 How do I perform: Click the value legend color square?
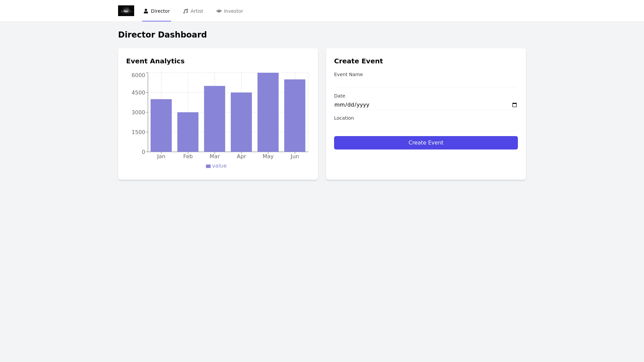pos(208,166)
